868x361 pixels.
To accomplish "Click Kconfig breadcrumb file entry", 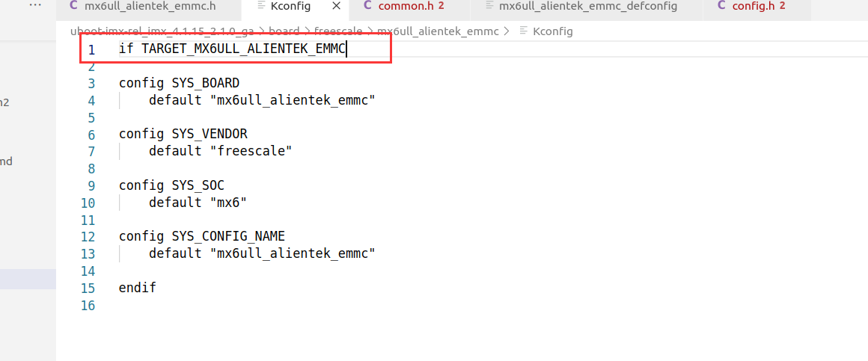I will (552, 31).
